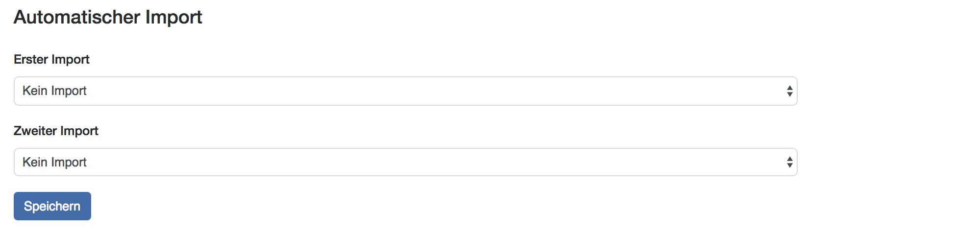Screen dimensions: 980x235
Task: Click the Automatischer Import heading
Action: pos(108,17)
